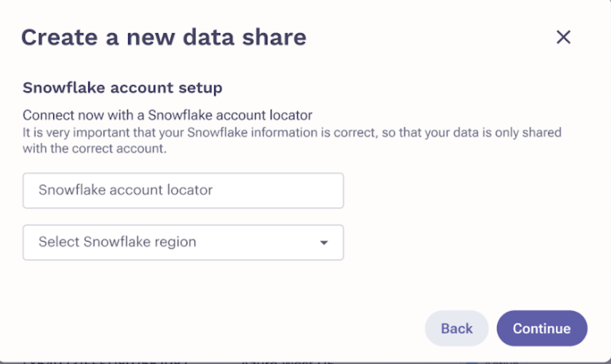Return to the previous step via Back

point(457,329)
